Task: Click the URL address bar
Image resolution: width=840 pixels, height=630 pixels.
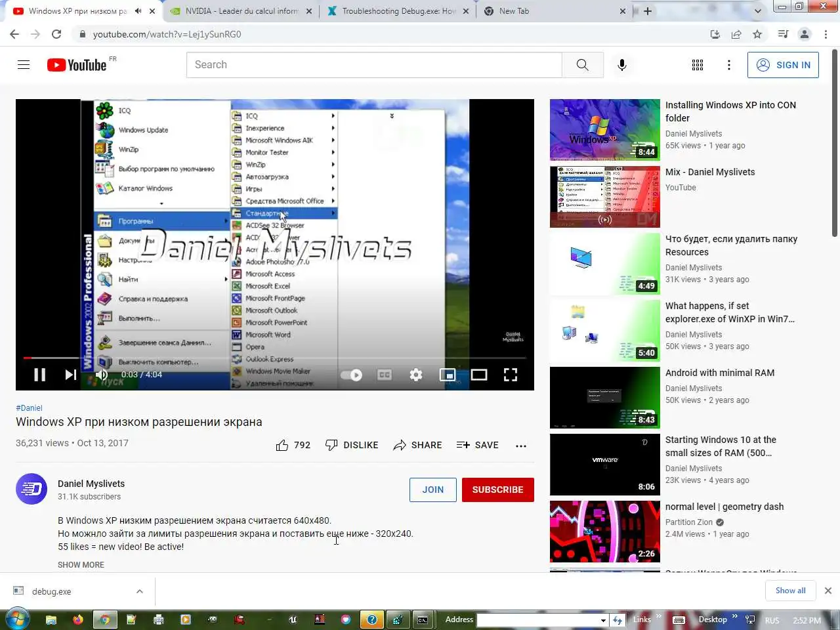Action: [394, 34]
